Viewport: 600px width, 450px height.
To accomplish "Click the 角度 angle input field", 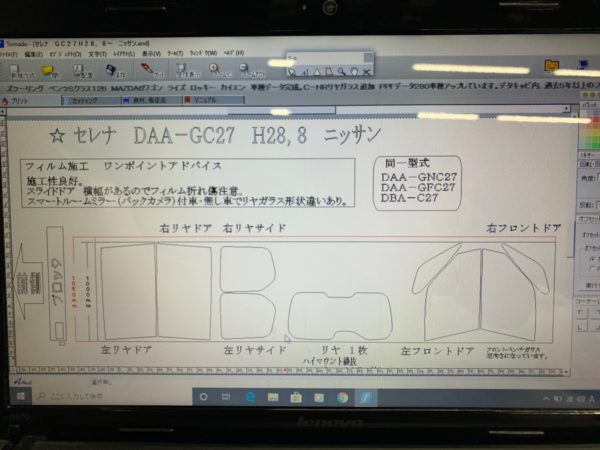I will point(598,178).
